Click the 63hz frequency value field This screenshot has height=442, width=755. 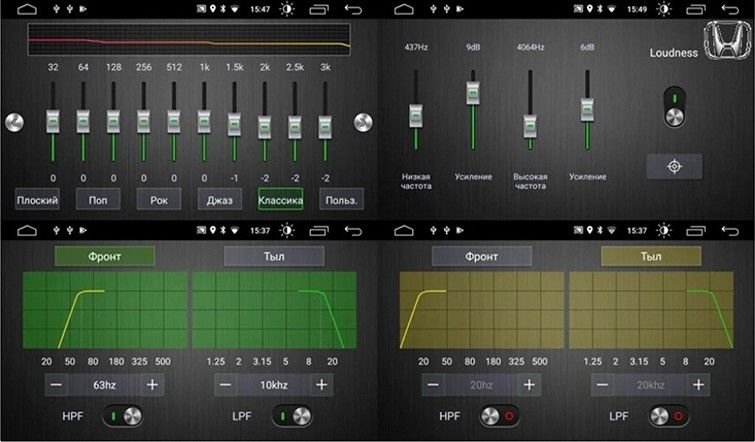coord(104,385)
